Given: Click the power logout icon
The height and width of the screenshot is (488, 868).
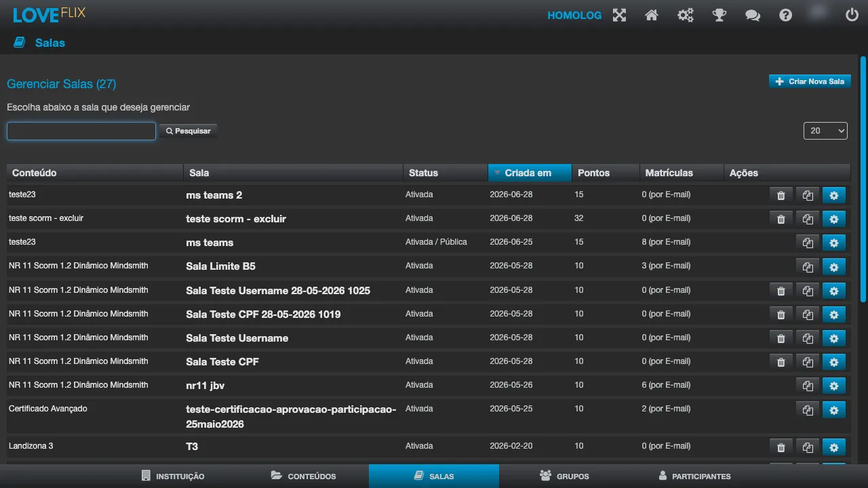Looking at the screenshot, I should click(x=852, y=14).
